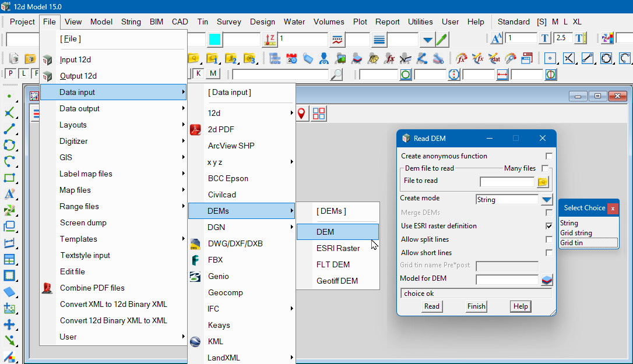Click the red map pin icon
The width and height of the screenshot is (633, 364).
[301, 114]
